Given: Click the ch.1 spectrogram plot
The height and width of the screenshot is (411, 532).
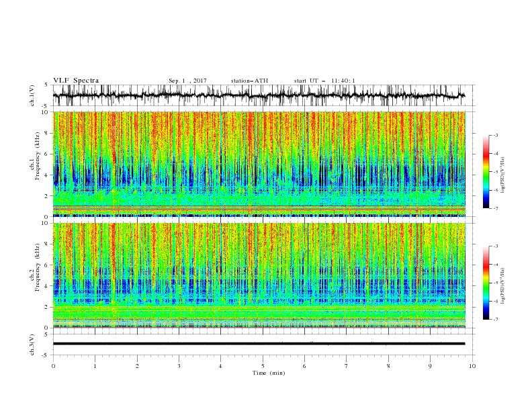Looking at the screenshot, I should [259, 164].
